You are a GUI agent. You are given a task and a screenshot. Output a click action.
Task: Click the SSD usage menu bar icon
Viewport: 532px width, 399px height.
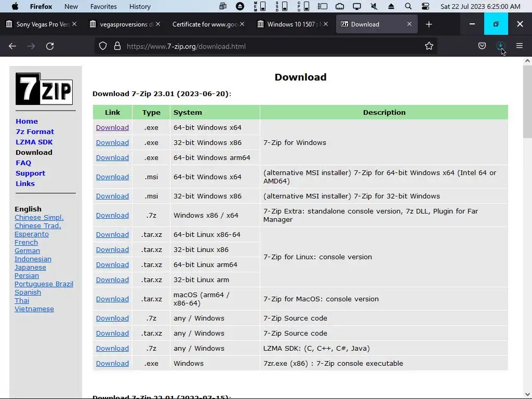tap(282, 6)
